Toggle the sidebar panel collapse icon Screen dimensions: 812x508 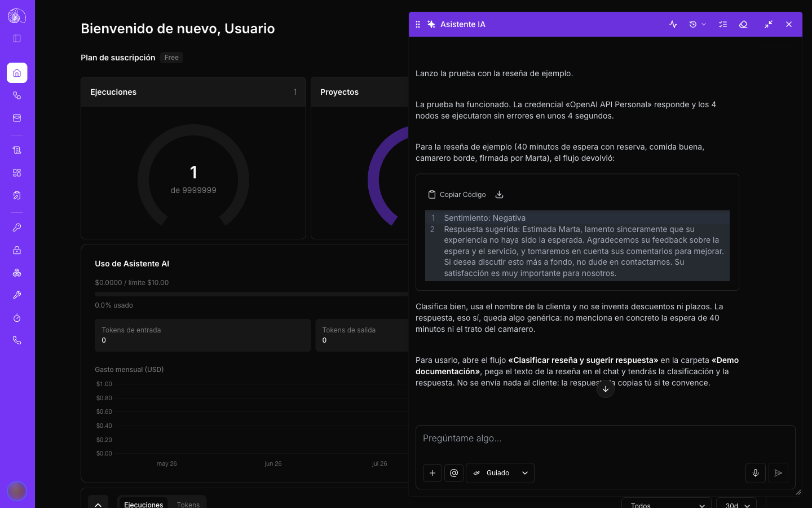tap(17, 38)
